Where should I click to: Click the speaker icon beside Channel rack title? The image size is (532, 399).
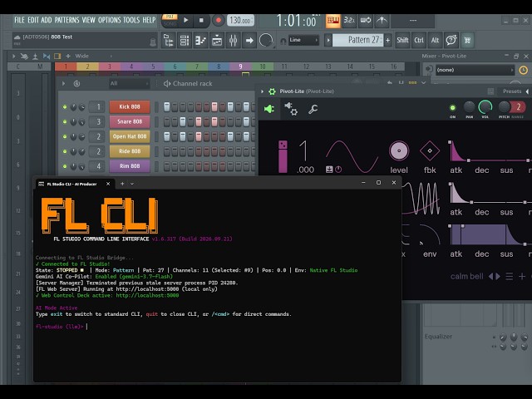coord(166,83)
